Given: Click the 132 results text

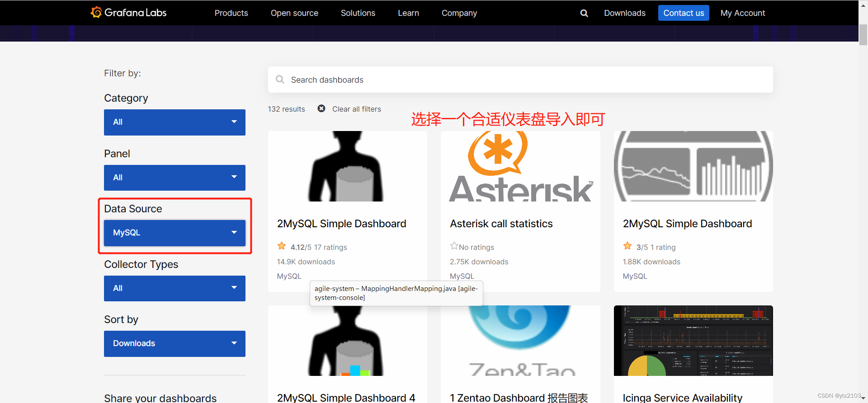Looking at the screenshot, I should pyautogui.click(x=286, y=109).
